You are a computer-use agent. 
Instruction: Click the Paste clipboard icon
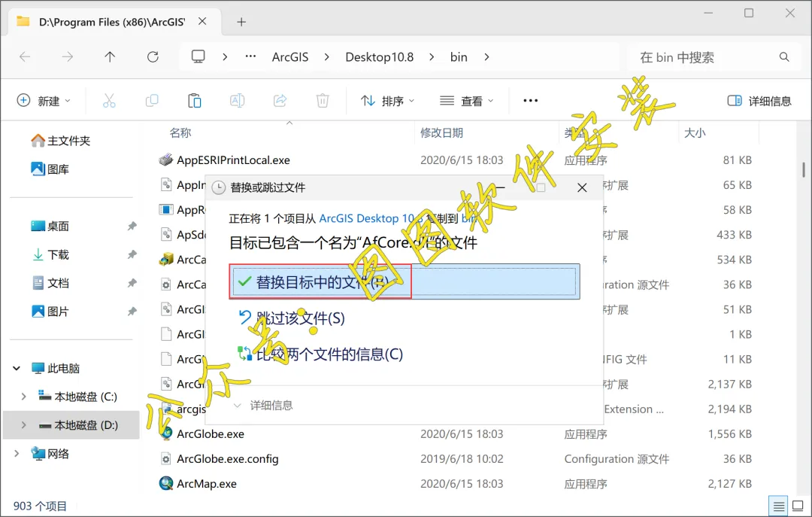194,101
